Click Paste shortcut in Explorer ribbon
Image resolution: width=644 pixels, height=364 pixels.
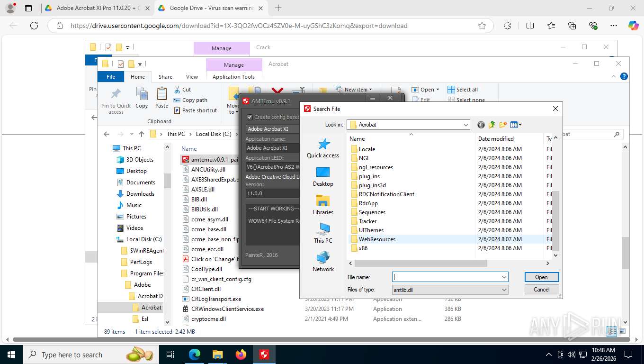[x=195, y=110]
